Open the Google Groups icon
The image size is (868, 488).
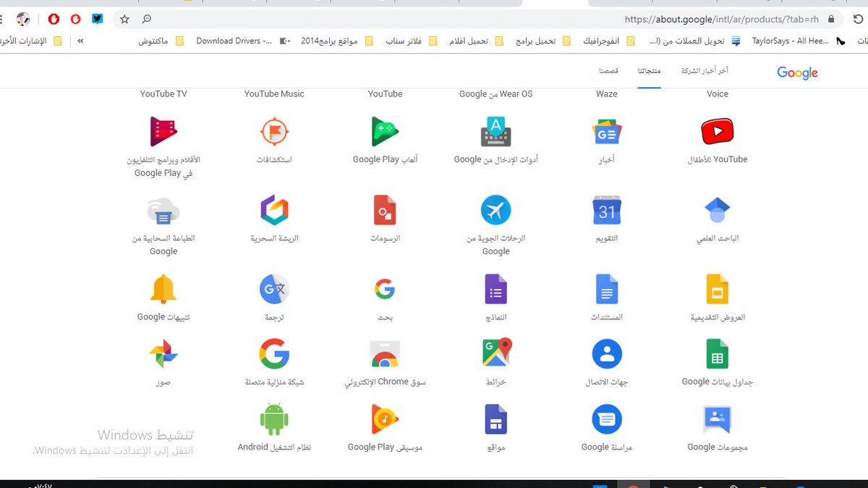point(718,419)
